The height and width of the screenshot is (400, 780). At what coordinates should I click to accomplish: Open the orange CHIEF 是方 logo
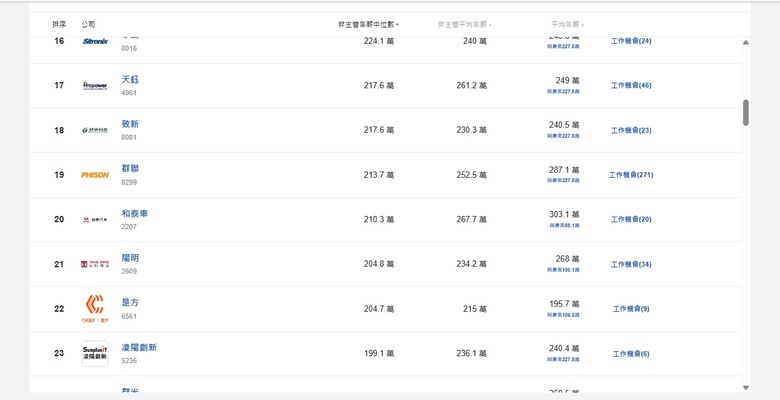click(95, 308)
